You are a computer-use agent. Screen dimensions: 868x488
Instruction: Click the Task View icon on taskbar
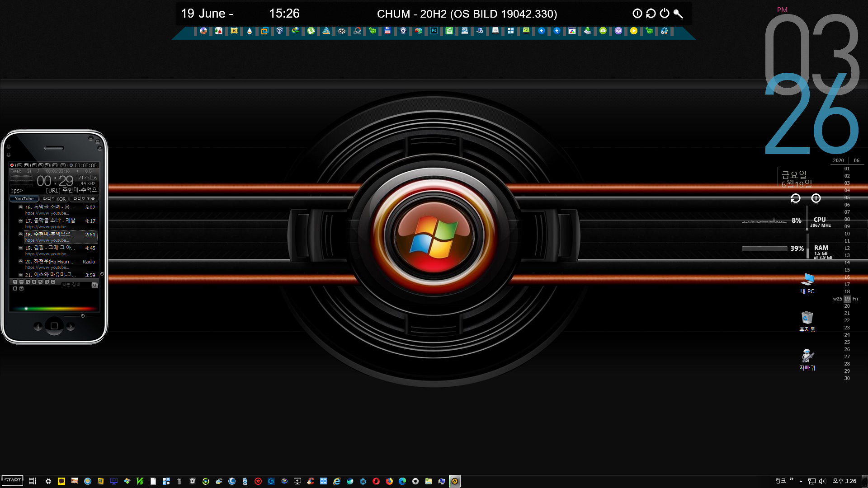click(32, 481)
